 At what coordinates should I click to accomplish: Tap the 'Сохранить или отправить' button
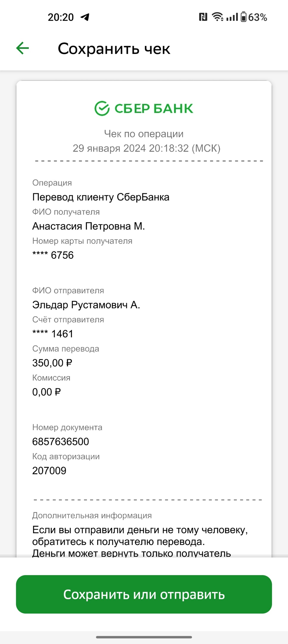144,594
